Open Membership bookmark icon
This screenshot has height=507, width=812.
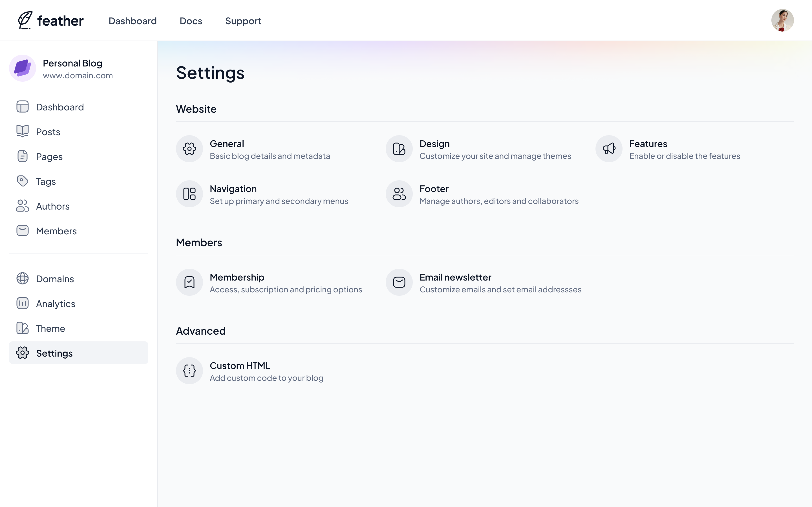[x=189, y=282]
